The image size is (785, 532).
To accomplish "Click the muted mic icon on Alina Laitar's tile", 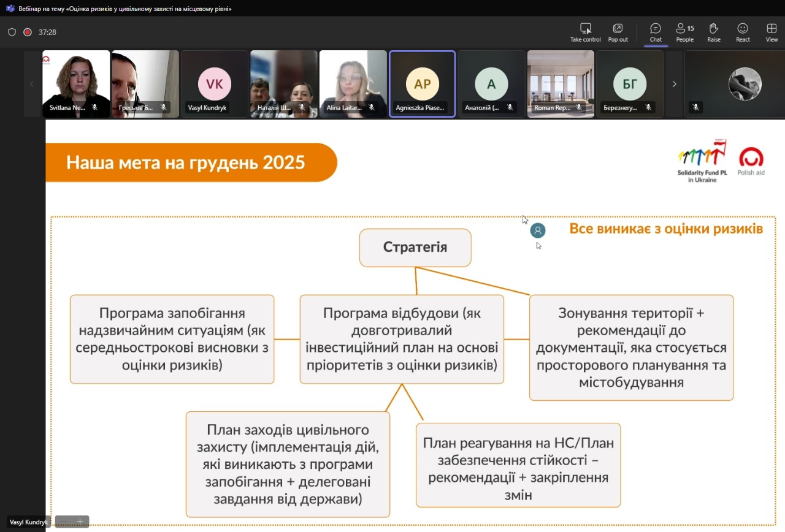I will pyautogui.click(x=372, y=107).
